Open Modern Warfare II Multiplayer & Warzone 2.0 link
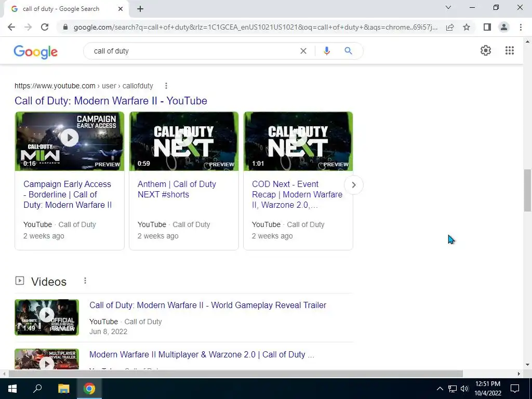 pyautogui.click(x=202, y=354)
